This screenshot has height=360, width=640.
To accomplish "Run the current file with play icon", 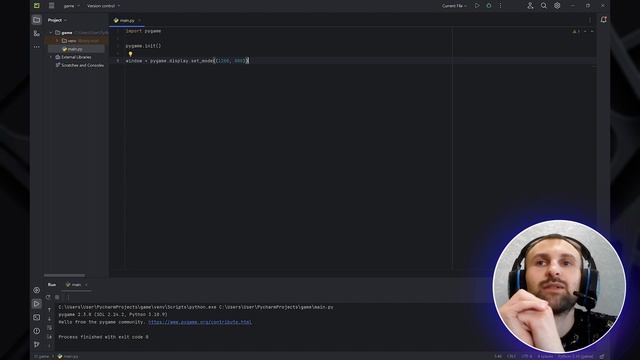I will (x=477, y=6).
